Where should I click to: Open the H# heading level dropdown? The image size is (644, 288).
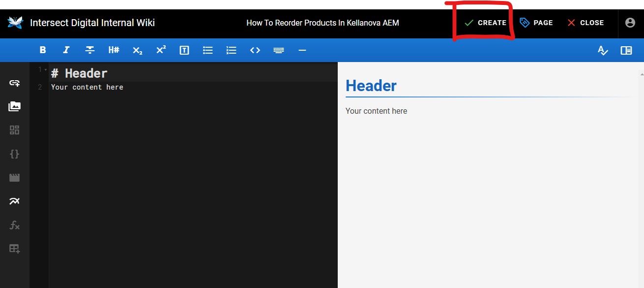[x=114, y=50]
